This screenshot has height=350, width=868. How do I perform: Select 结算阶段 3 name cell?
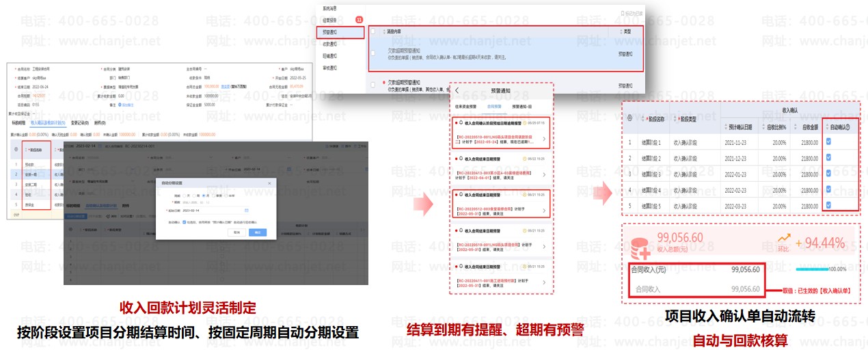[x=650, y=174]
